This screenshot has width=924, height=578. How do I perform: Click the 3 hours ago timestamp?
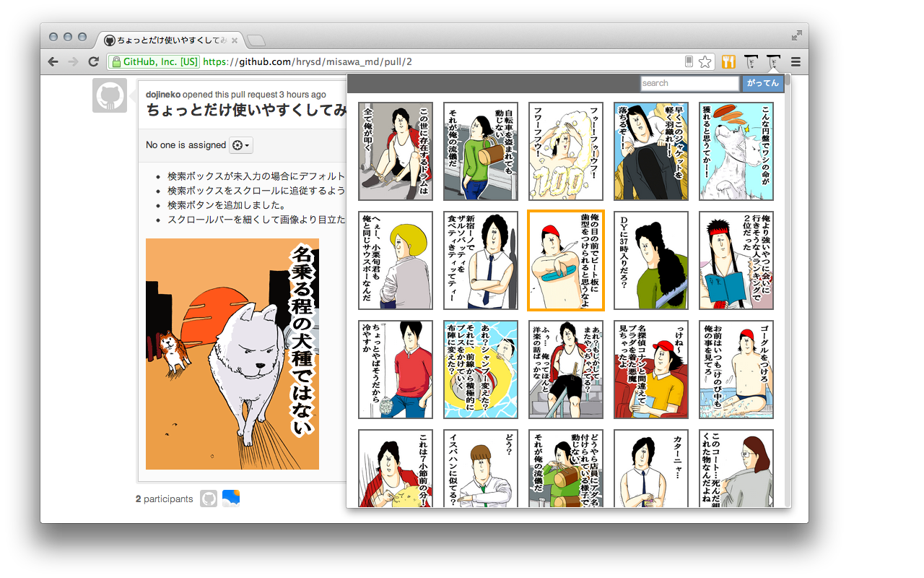[x=302, y=95]
